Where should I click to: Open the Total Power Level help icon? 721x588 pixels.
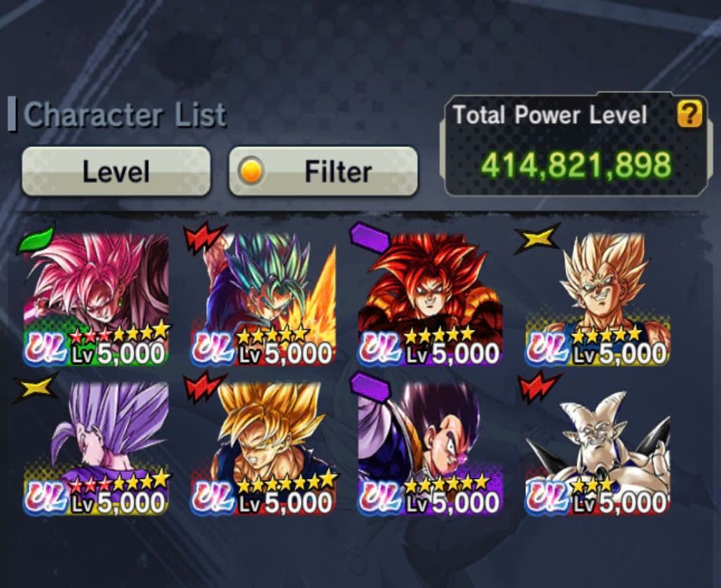[689, 114]
